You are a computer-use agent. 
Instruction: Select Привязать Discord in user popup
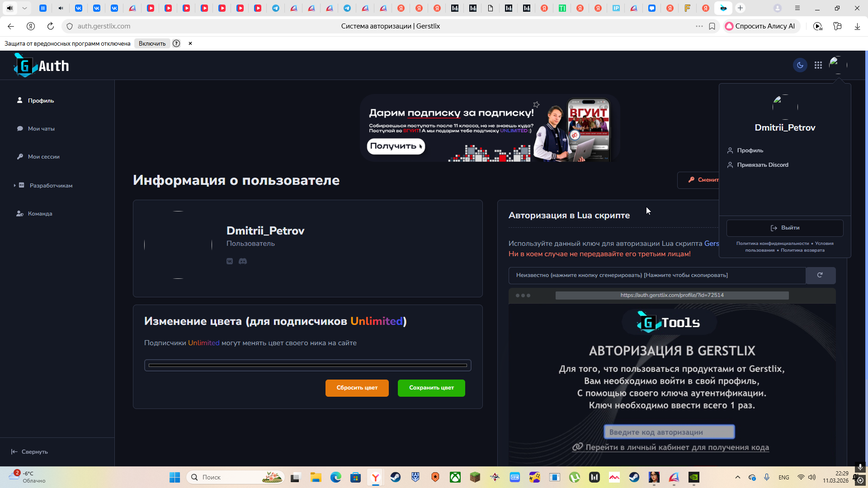tap(762, 165)
